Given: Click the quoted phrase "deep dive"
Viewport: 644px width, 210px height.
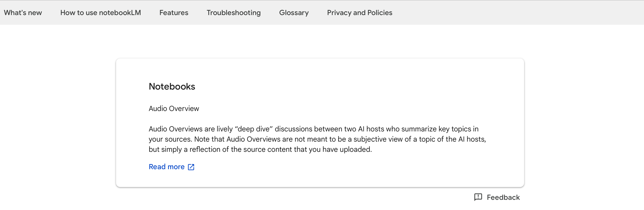Looking at the screenshot, I should [254, 129].
